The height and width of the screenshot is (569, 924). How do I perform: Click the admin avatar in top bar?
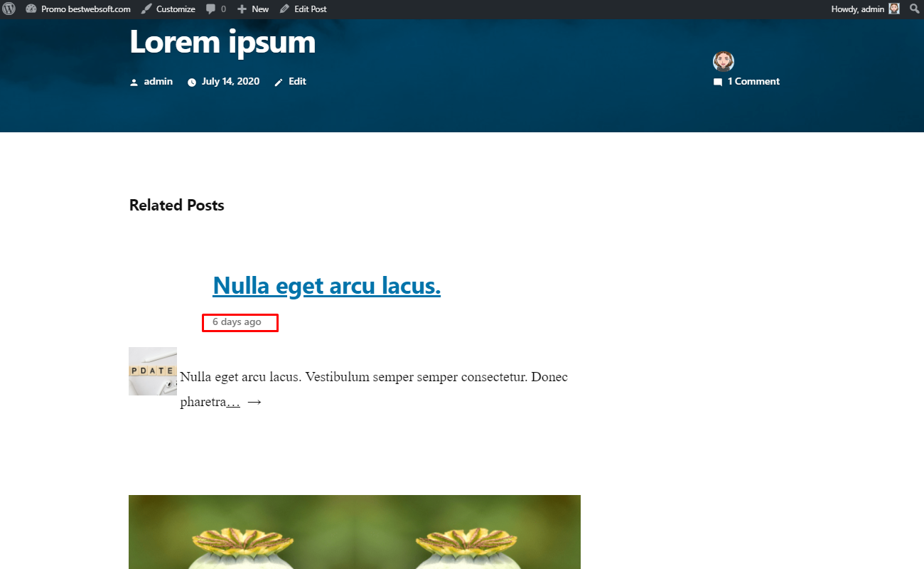[894, 9]
